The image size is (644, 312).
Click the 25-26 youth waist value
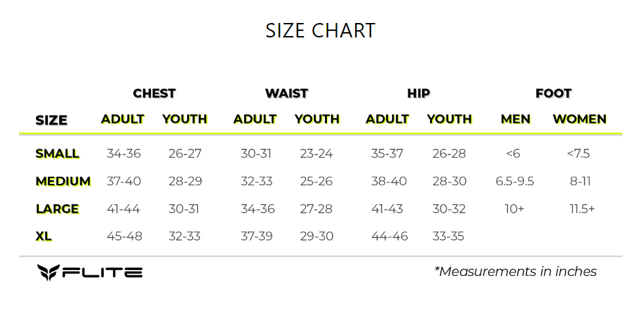(316, 181)
